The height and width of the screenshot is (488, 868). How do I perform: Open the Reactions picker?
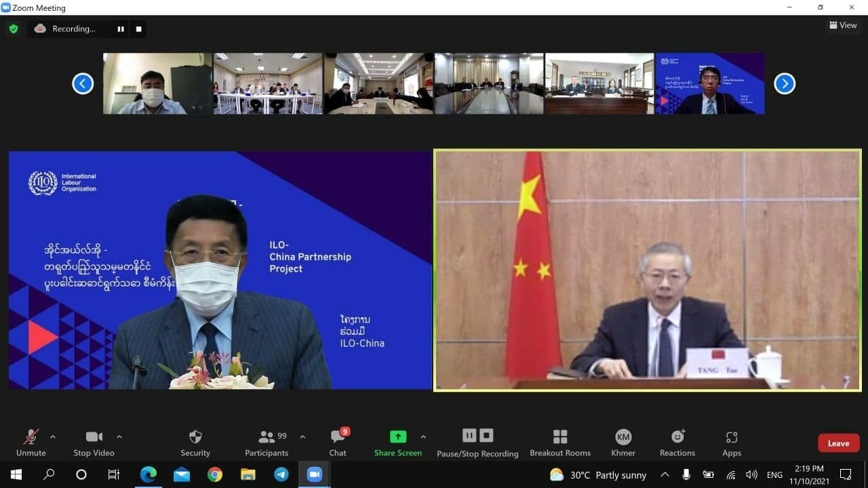tap(677, 443)
